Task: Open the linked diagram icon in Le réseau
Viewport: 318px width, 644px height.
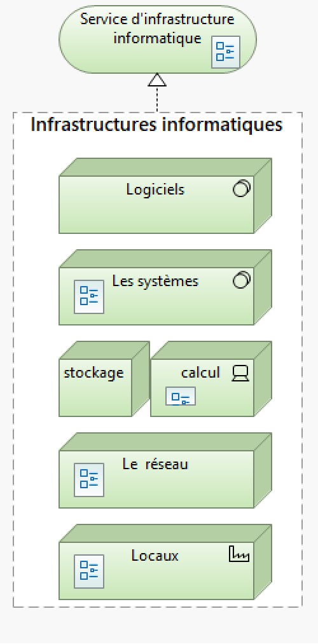Action: pyautogui.click(x=89, y=480)
